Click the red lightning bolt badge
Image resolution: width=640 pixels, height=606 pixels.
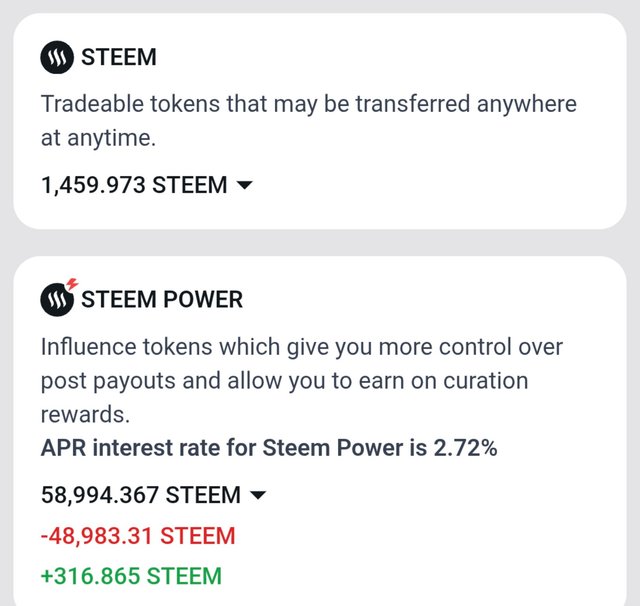[x=72, y=285]
